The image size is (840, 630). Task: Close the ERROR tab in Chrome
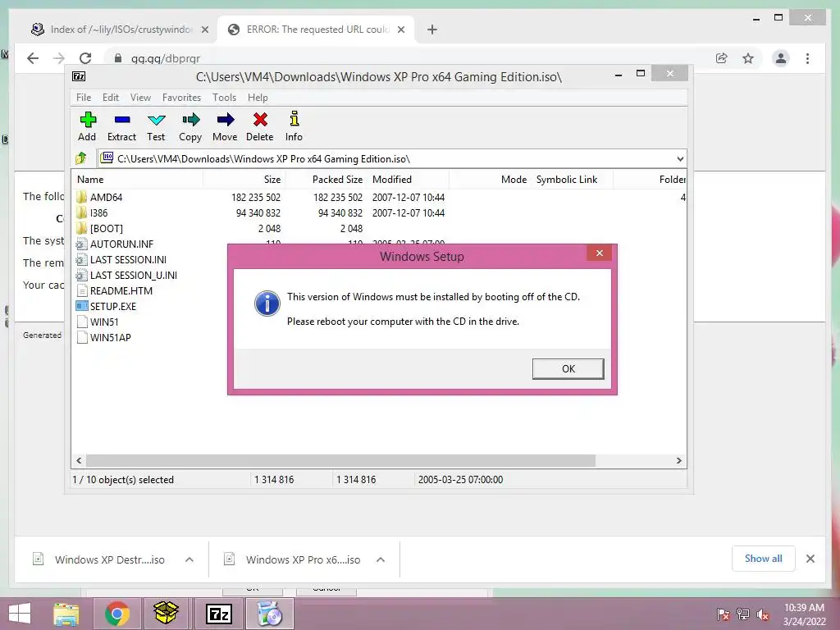(x=400, y=30)
